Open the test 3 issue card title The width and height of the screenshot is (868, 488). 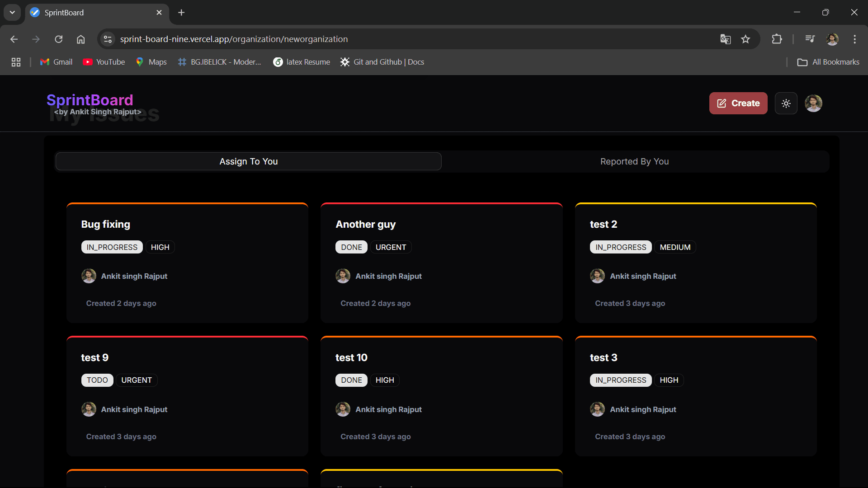pos(603,357)
